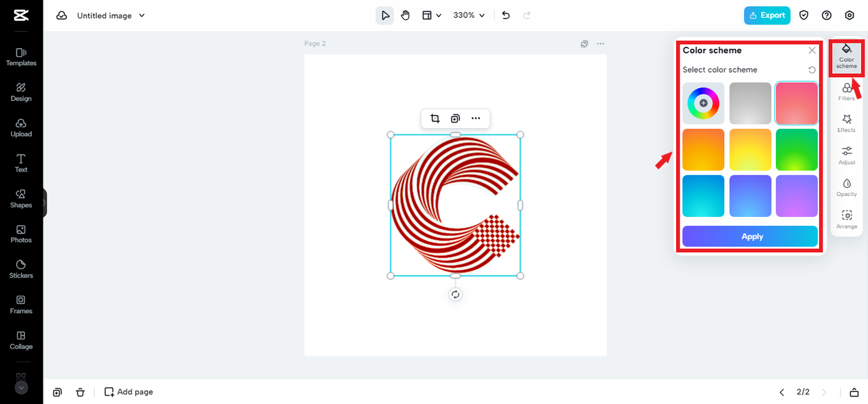This screenshot has height=404, width=868.
Task: Crop the selected image
Action: click(435, 119)
